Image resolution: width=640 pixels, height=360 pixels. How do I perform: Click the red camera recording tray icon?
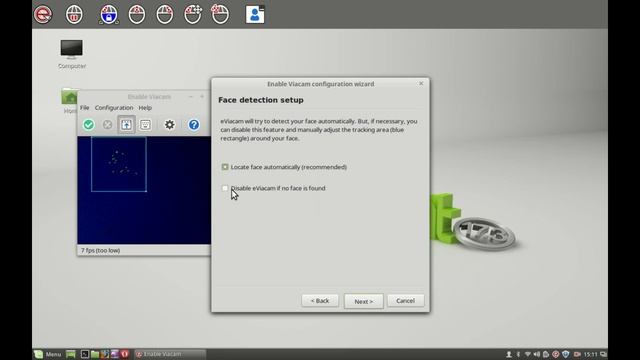tap(577, 354)
